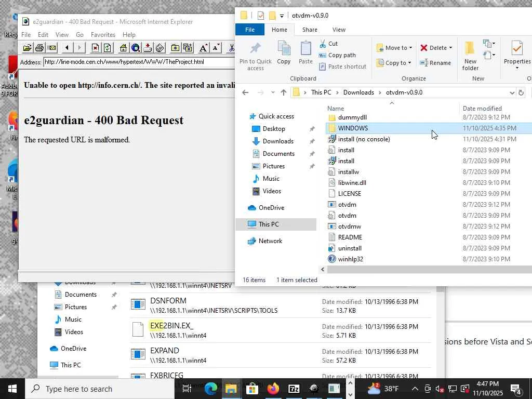The height and width of the screenshot is (399, 532).
Task: Click the Send mail icon in Internet Explorer toolbar
Action: coord(52,48)
